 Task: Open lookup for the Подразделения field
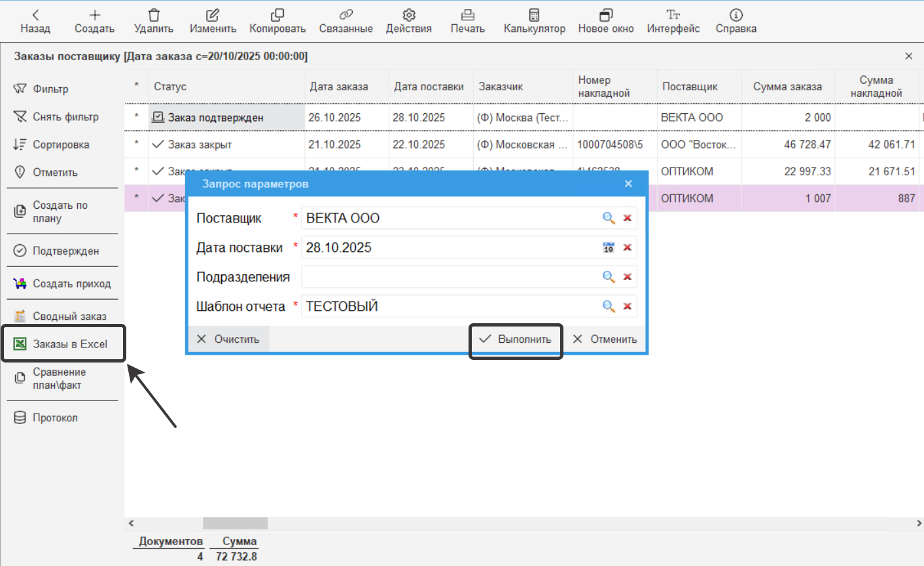point(609,277)
